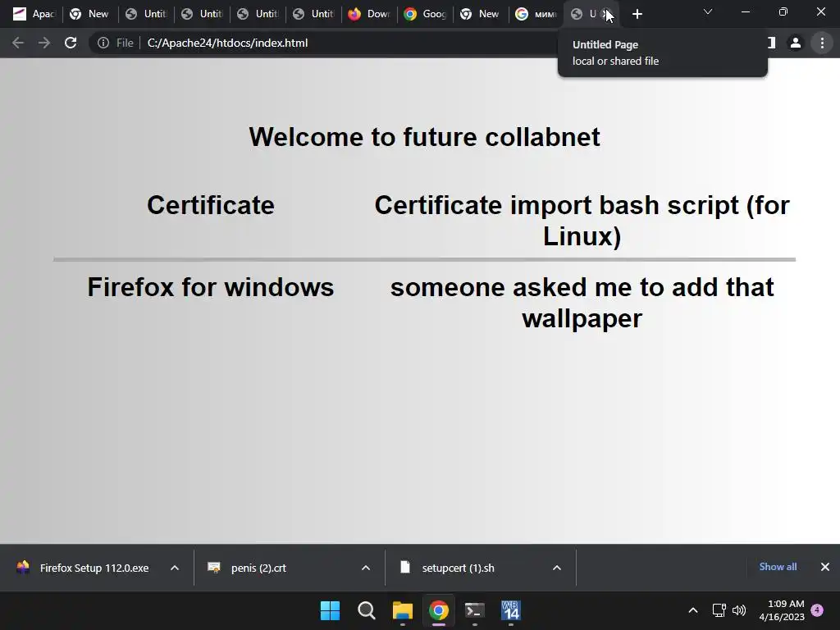
Task: Click the browser forward arrow
Action: [44, 43]
